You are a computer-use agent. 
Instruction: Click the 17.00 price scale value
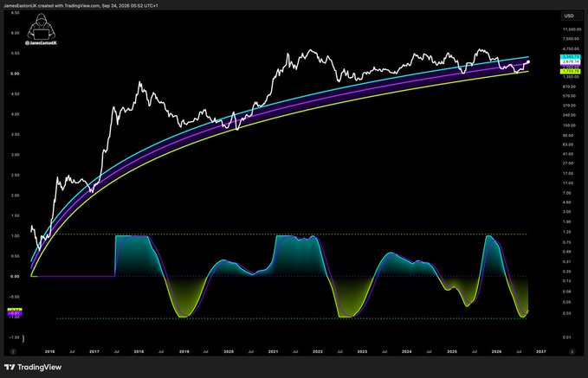pyautogui.click(x=568, y=174)
